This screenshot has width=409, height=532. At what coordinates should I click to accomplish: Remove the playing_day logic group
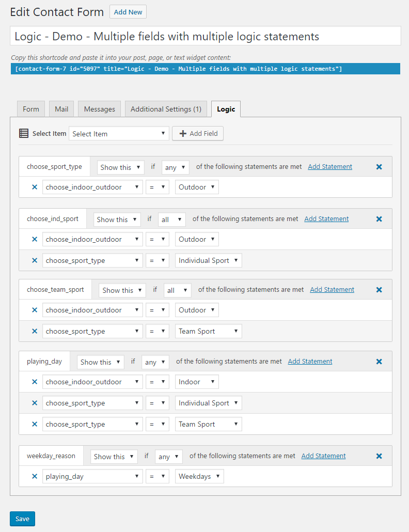click(379, 362)
